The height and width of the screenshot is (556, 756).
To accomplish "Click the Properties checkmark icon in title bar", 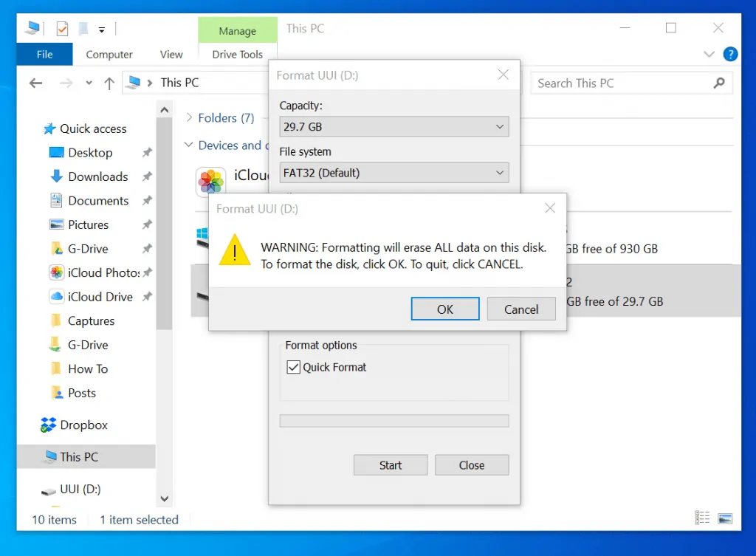I will point(62,29).
